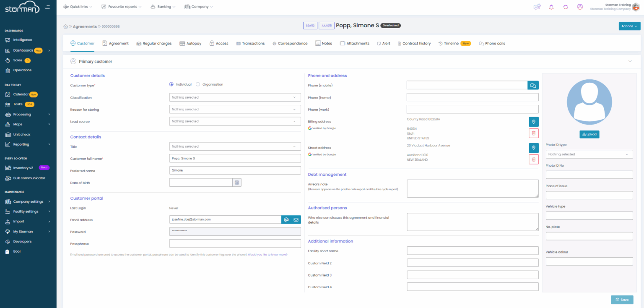Switch to the Autopay tab
644x308 pixels.
point(190,43)
